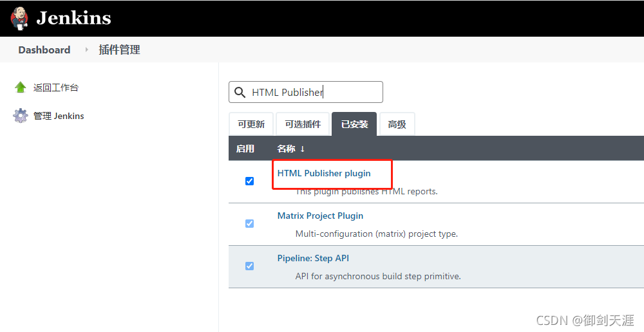Viewport: 644px width, 332px height.
Task: Open the 高级 tab
Action: click(x=397, y=124)
